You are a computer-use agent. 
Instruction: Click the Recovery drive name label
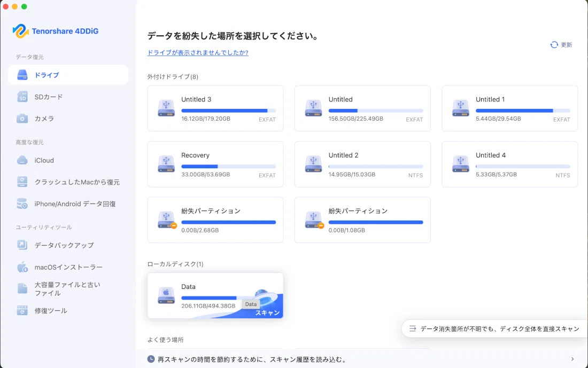(195, 155)
